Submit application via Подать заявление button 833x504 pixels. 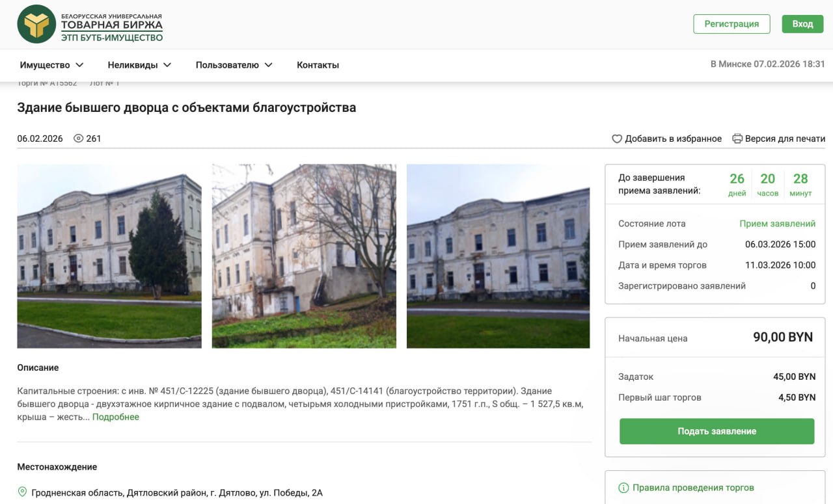pyautogui.click(x=717, y=431)
